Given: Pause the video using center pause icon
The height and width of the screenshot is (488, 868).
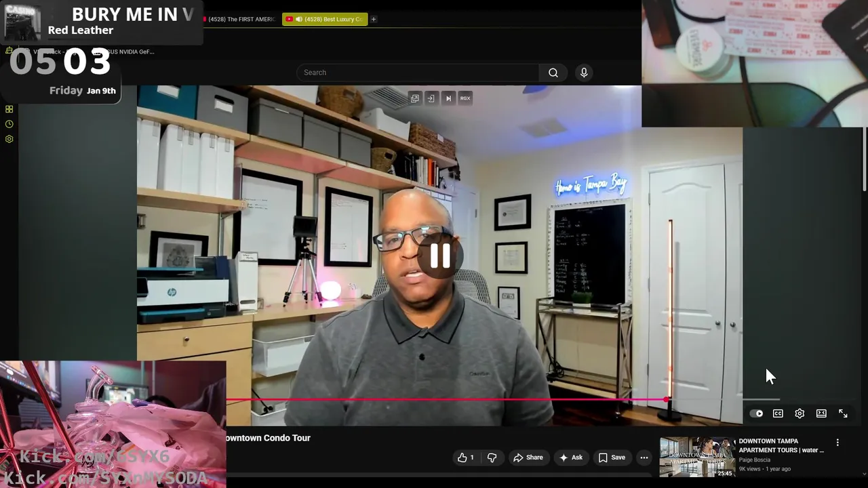Looking at the screenshot, I should [x=440, y=256].
